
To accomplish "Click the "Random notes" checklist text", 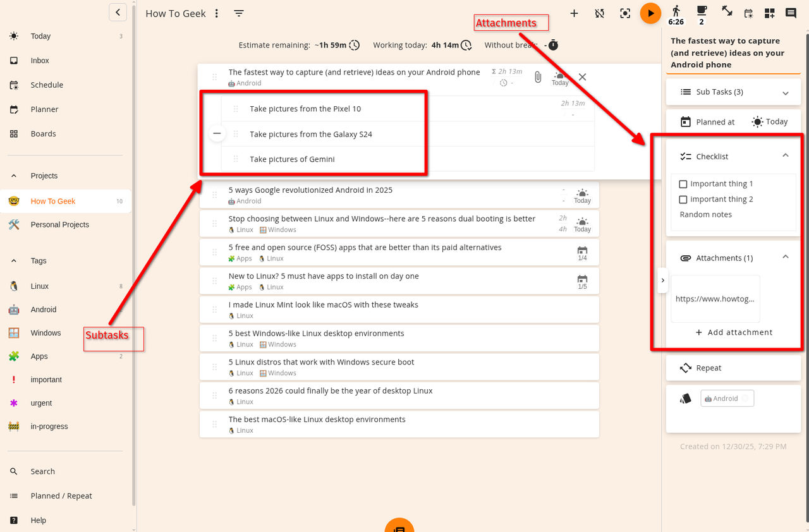I will [x=705, y=215].
